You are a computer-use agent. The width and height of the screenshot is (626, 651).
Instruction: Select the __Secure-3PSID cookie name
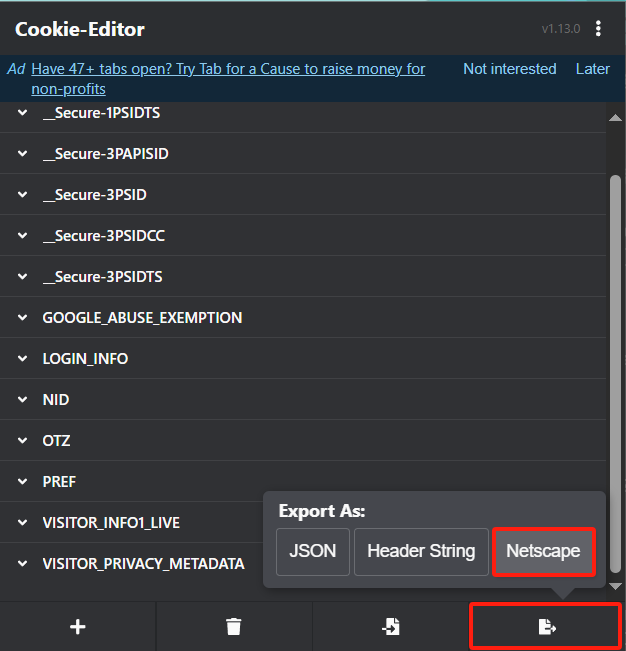pos(95,195)
